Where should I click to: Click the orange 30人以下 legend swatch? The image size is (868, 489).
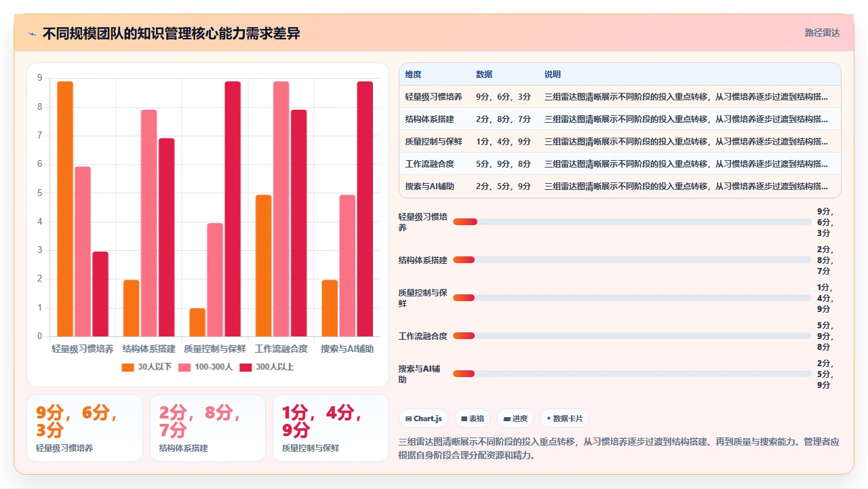128,367
